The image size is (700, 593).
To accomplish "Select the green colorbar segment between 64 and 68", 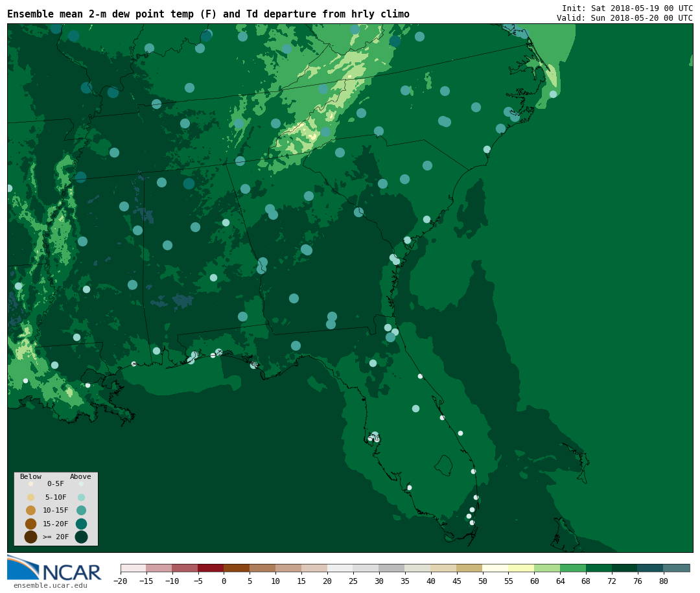I will click(x=574, y=568).
